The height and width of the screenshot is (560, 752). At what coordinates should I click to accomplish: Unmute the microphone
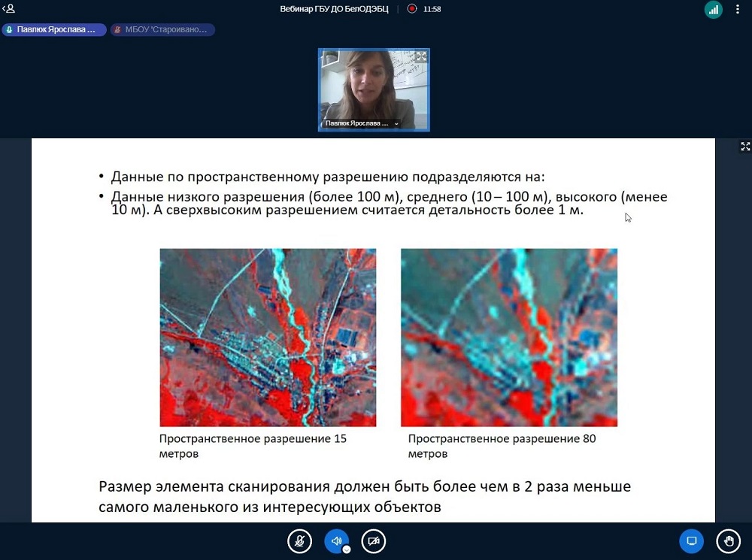click(299, 541)
